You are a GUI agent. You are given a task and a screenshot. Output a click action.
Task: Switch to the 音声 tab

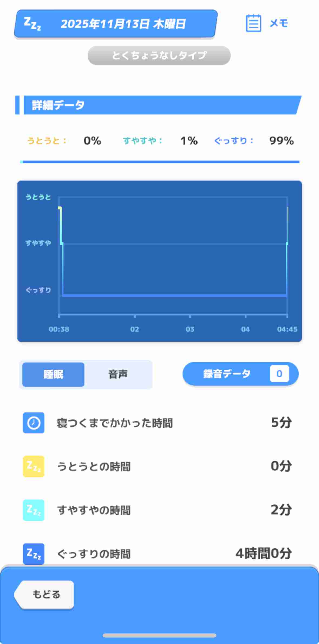pyautogui.click(x=118, y=375)
